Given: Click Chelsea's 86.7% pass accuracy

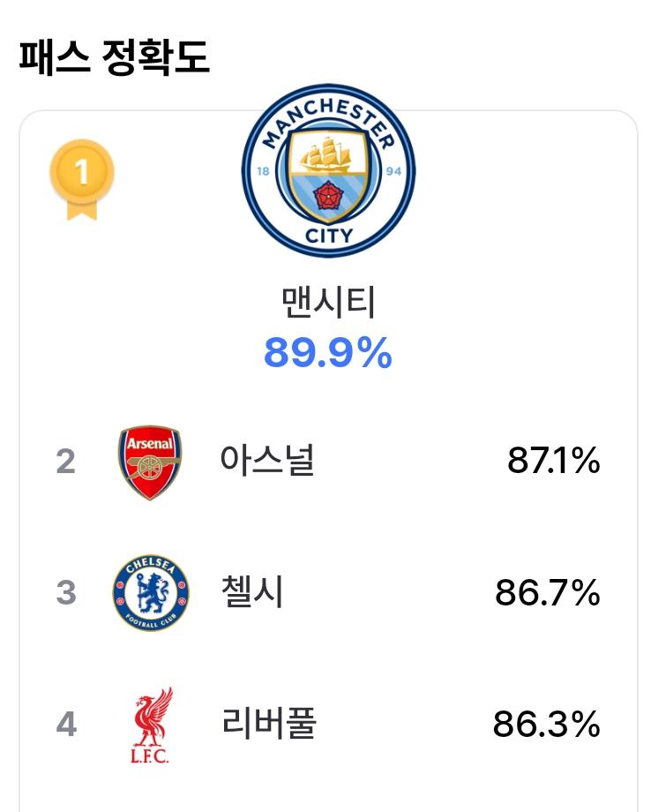Looking at the screenshot, I should tap(547, 592).
